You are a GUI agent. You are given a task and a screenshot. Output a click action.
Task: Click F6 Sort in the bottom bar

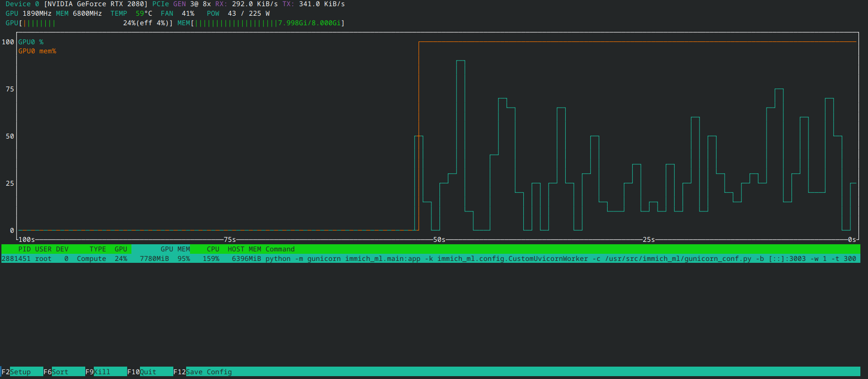click(x=56, y=372)
